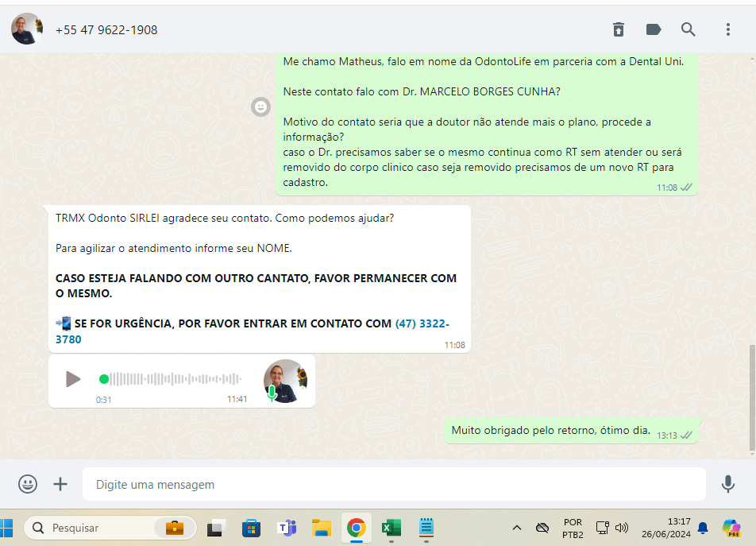Expand the hidden system tray icons chevron
Screen dimensions: 756x546
517,528
